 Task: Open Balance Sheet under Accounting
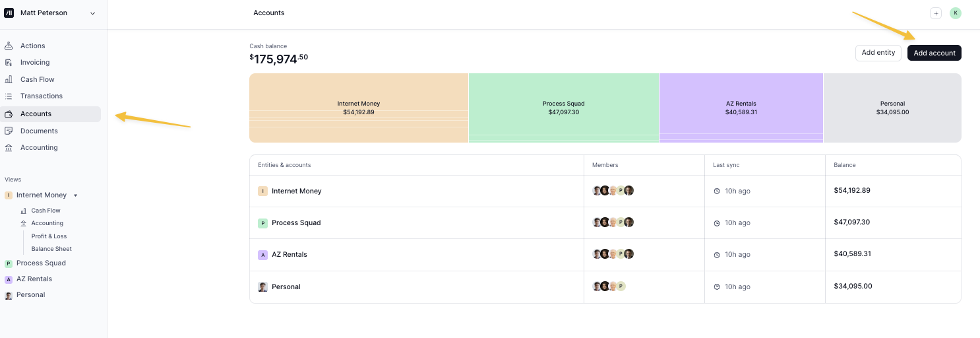tap(51, 249)
